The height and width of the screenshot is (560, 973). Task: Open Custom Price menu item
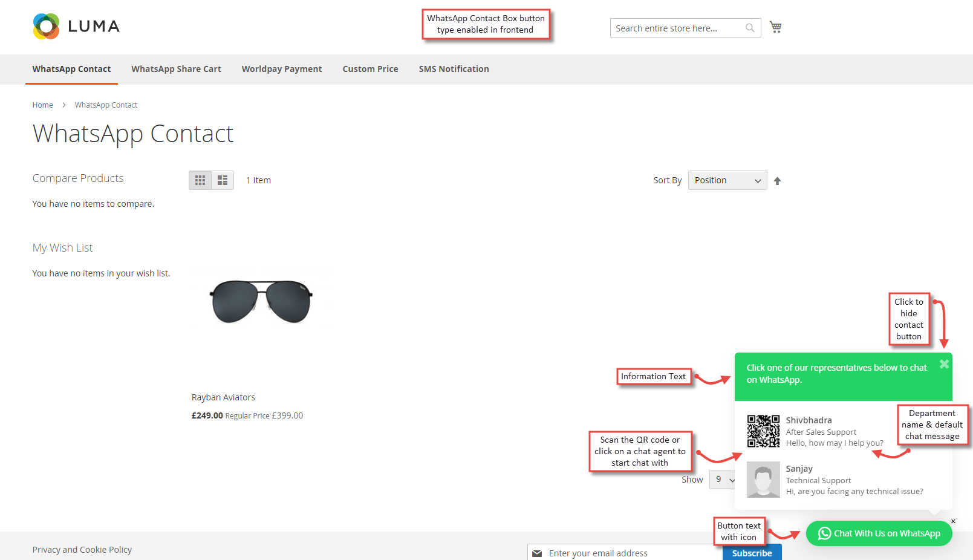pyautogui.click(x=371, y=69)
